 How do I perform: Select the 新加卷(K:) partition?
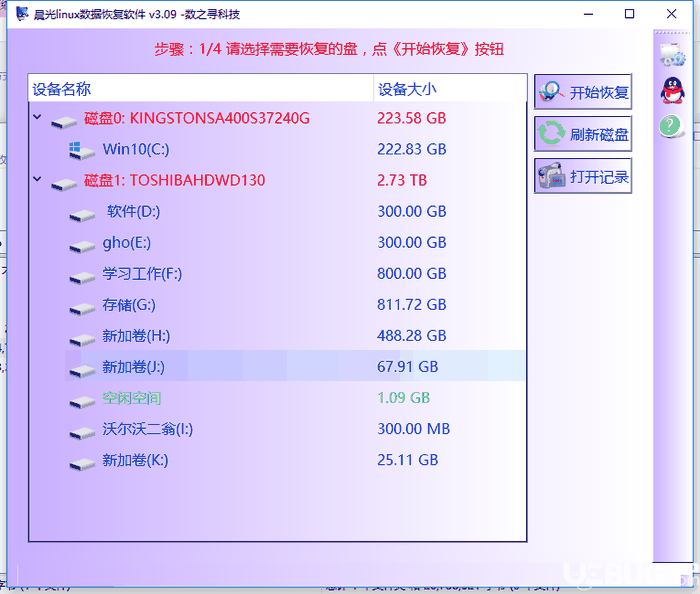click(135, 460)
